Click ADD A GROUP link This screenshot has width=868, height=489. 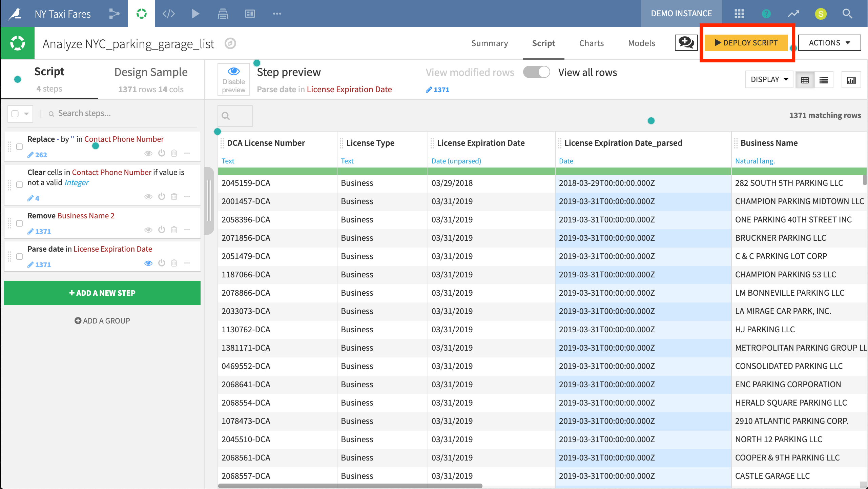102,321
